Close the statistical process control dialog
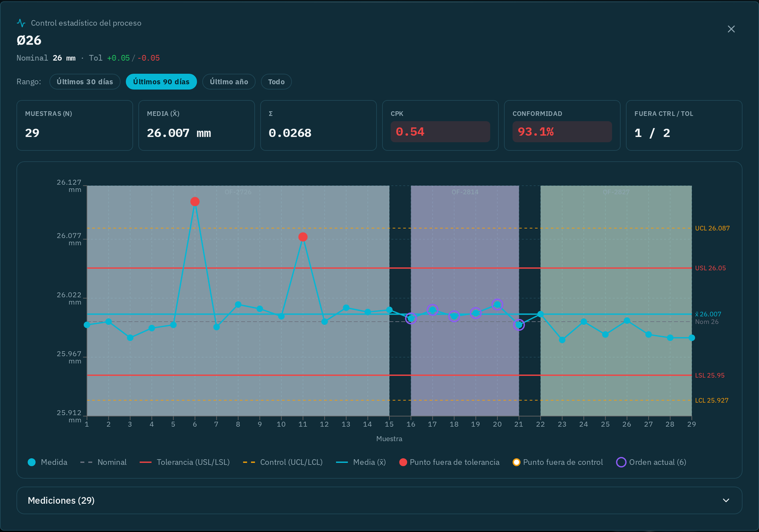 click(x=731, y=29)
